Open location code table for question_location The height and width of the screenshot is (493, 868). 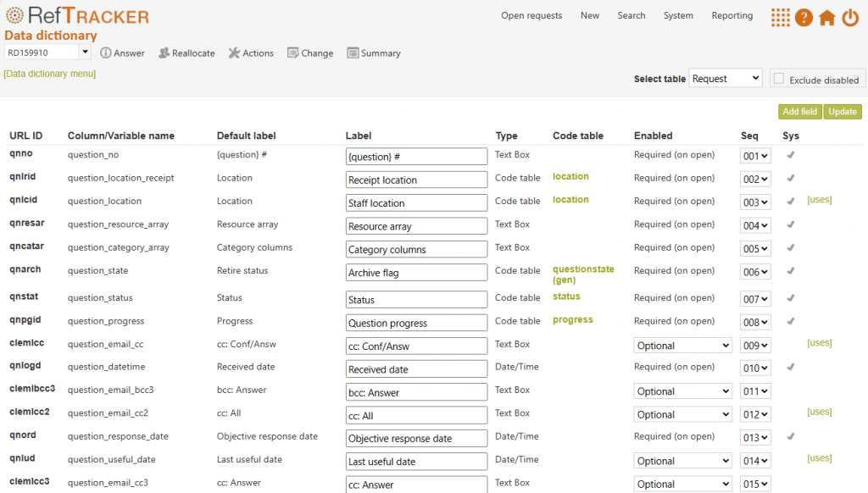570,200
